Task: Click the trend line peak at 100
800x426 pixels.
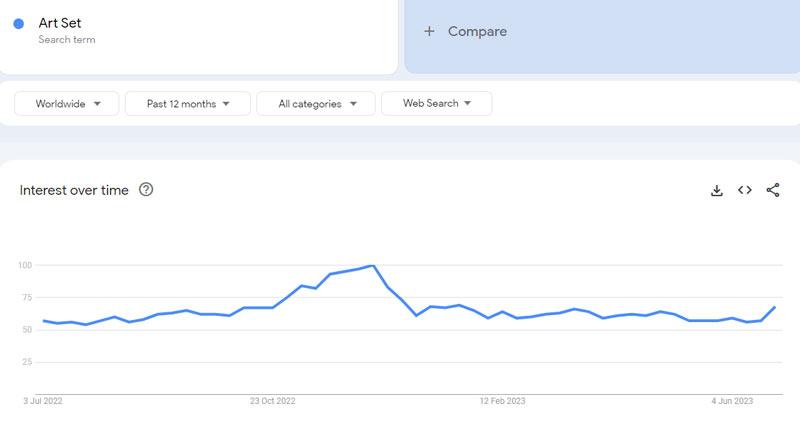Action: [372, 266]
